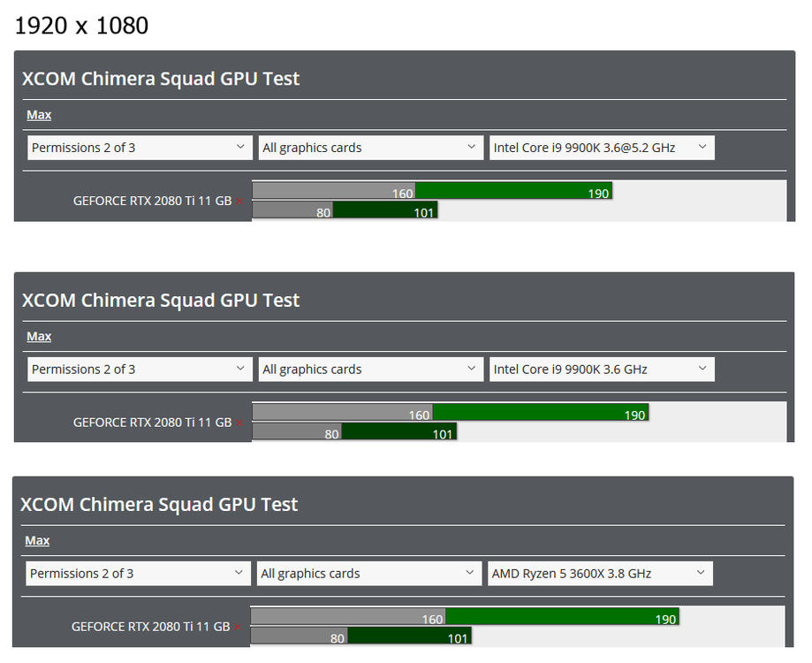Click the 1920 x 1080 heading
Image resolution: width=812 pixels, height=663 pixels.
tap(81, 26)
